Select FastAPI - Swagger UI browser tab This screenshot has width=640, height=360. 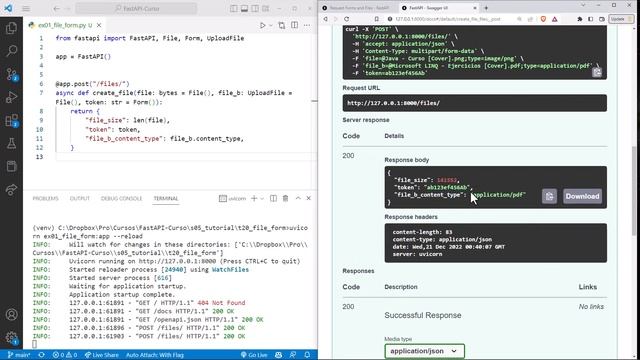click(x=438, y=8)
